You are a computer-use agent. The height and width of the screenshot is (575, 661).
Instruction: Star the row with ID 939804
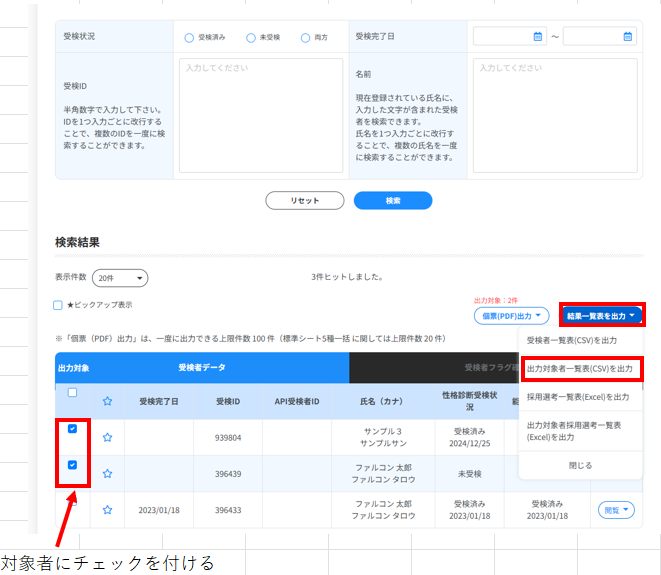pyautogui.click(x=107, y=437)
